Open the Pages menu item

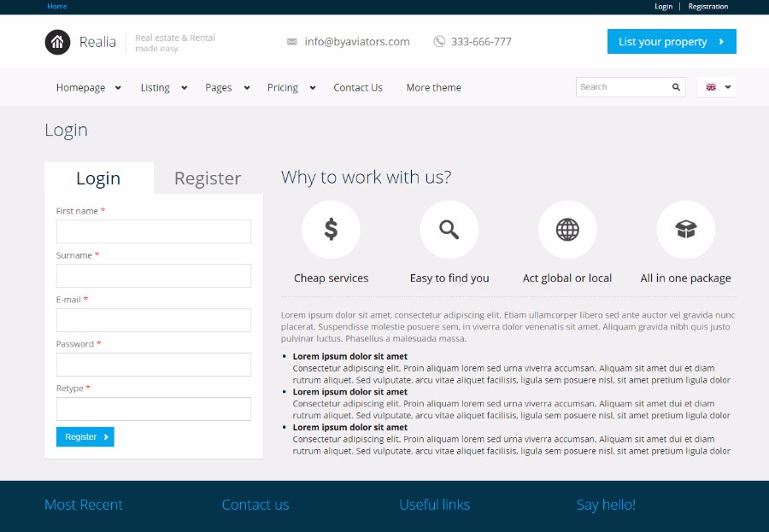click(218, 88)
